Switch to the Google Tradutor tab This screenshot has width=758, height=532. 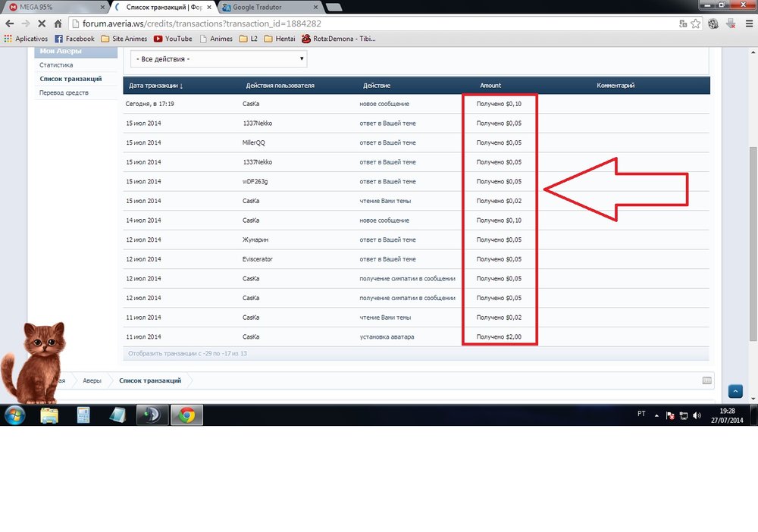[x=265, y=7]
